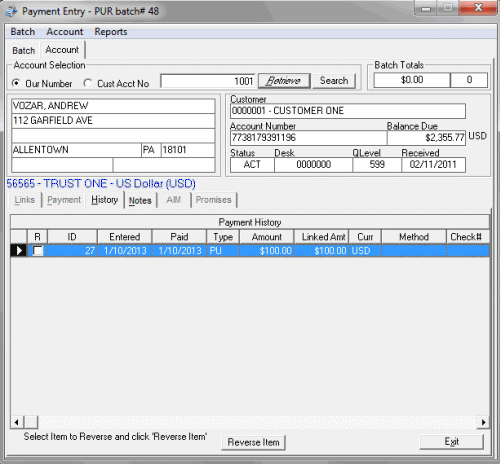
Task: Click the Batch Totals count field showing 0
Action: (x=469, y=80)
